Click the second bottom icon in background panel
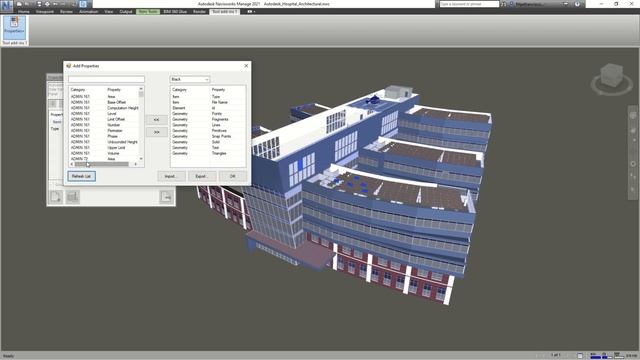 tap(73, 197)
